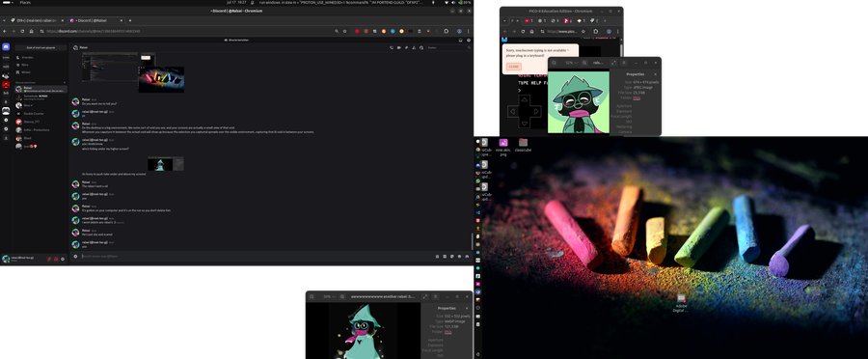Click the Discord chat scrollbar
This screenshot has width=868, height=359.
coord(472,241)
